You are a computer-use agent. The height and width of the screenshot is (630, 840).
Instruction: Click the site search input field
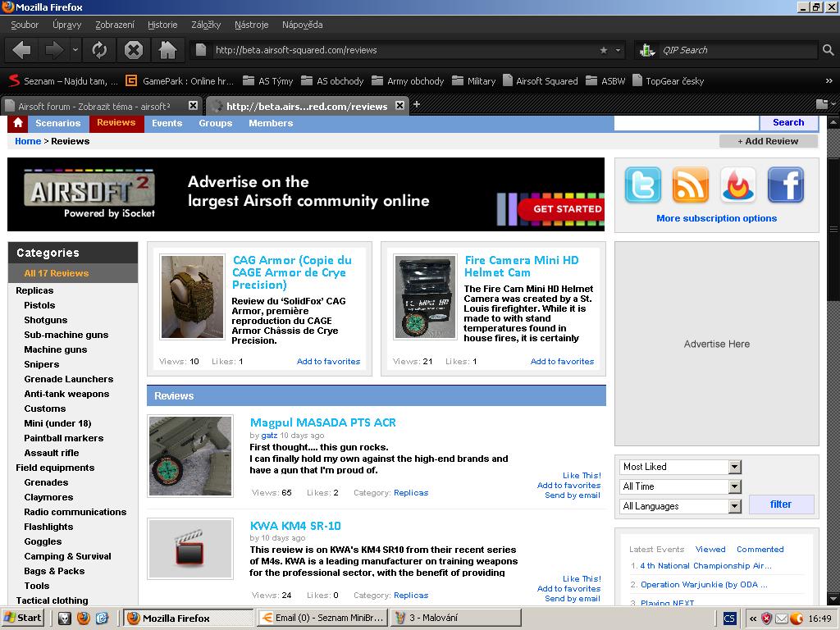click(x=686, y=122)
